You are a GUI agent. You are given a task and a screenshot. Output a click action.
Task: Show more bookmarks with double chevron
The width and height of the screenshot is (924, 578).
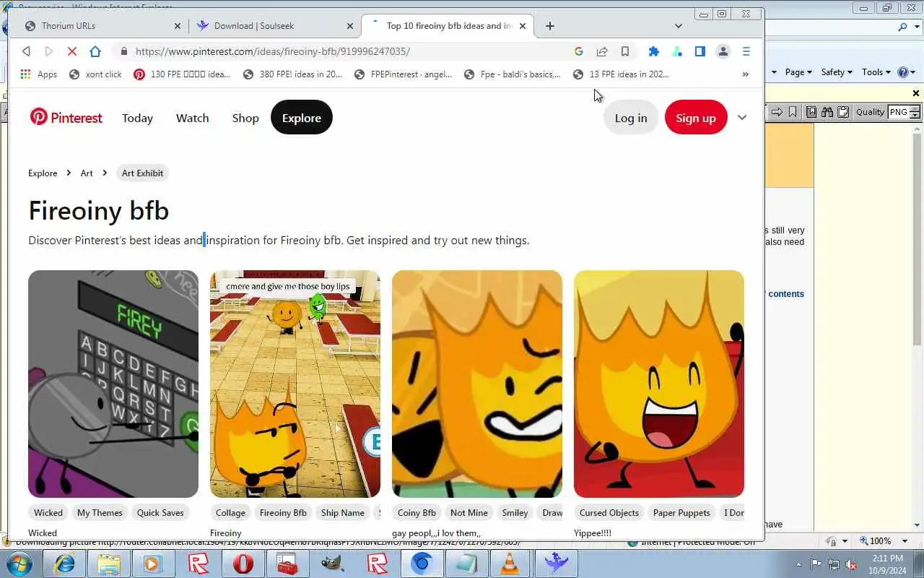[745, 74]
